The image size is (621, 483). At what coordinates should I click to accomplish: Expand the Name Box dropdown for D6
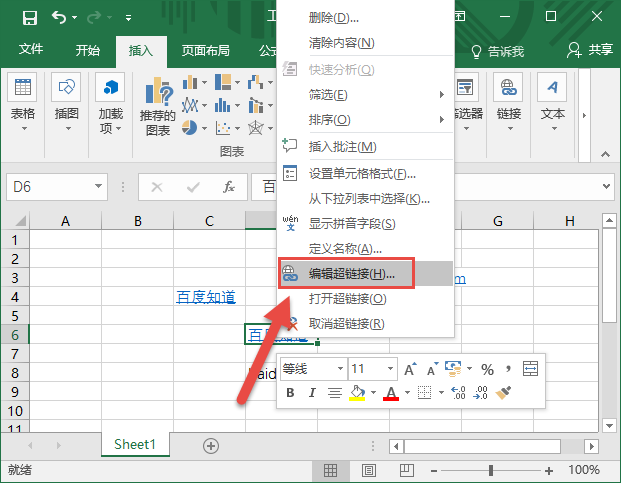[98, 186]
